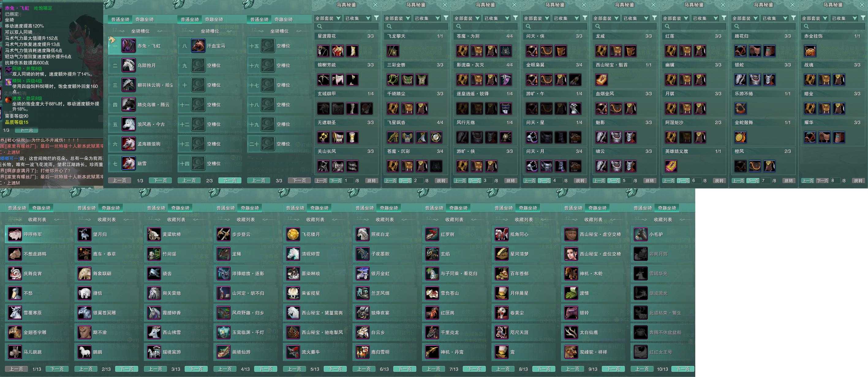Select 奇趣坐骑 tab in mount panel 3/3

[x=284, y=20]
